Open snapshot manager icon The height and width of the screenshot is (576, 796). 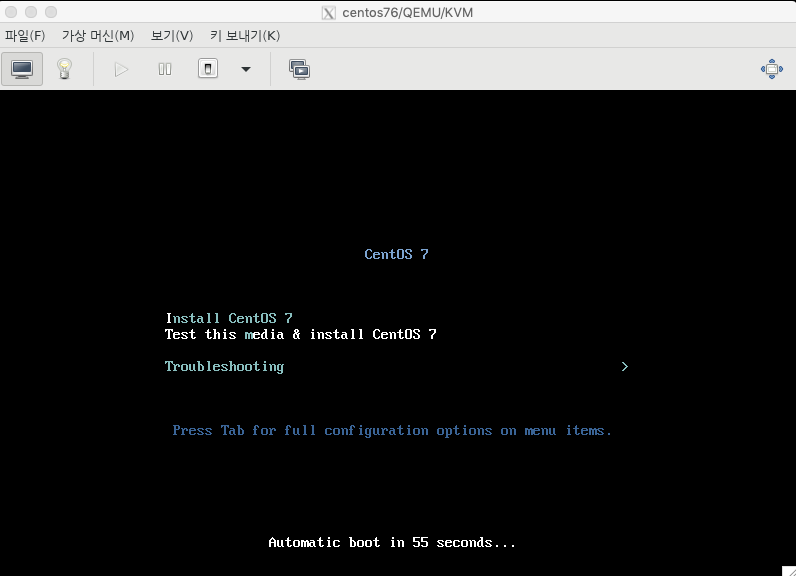point(300,69)
